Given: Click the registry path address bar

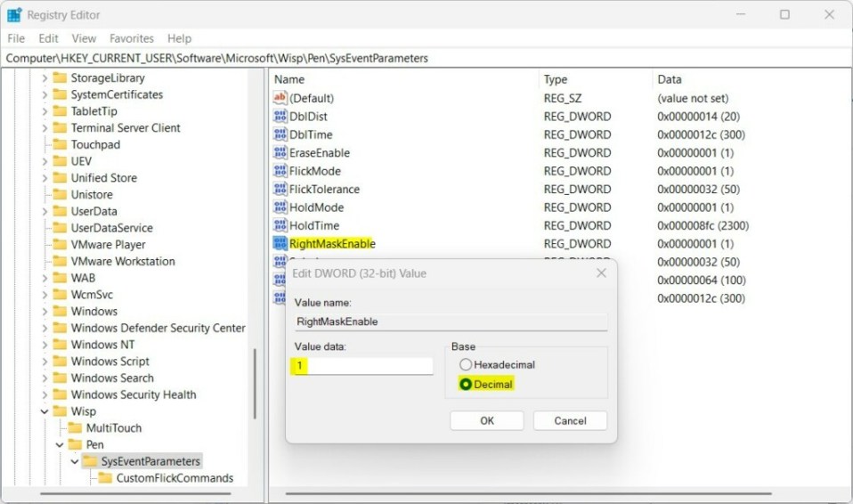Looking at the screenshot, I should 426,58.
